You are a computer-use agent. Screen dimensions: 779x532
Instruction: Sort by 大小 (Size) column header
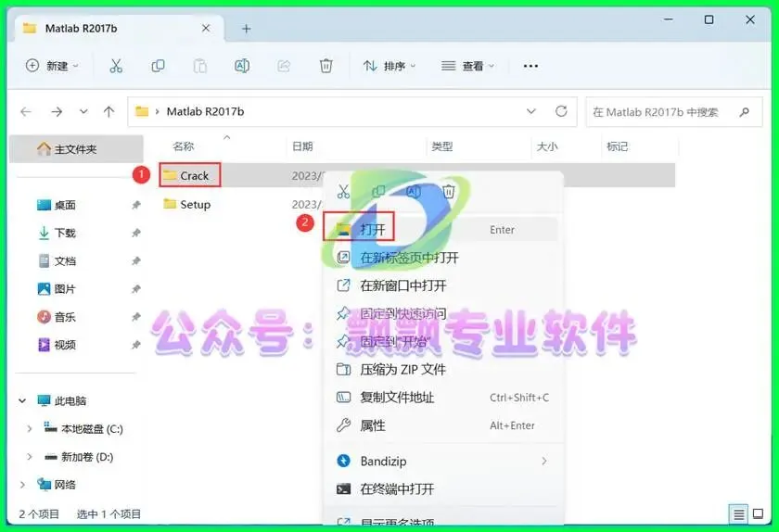pyautogui.click(x=547, y=146)
